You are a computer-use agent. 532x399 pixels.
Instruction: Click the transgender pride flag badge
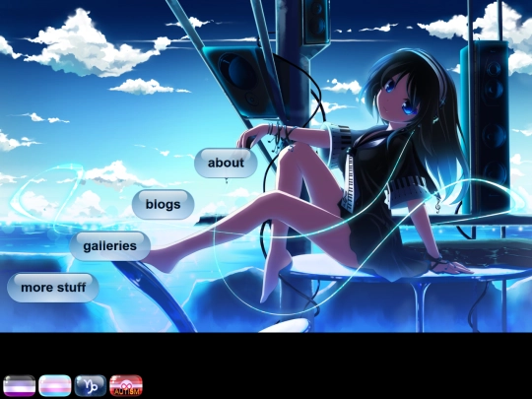pyautogui.click(x=54, y=385)
